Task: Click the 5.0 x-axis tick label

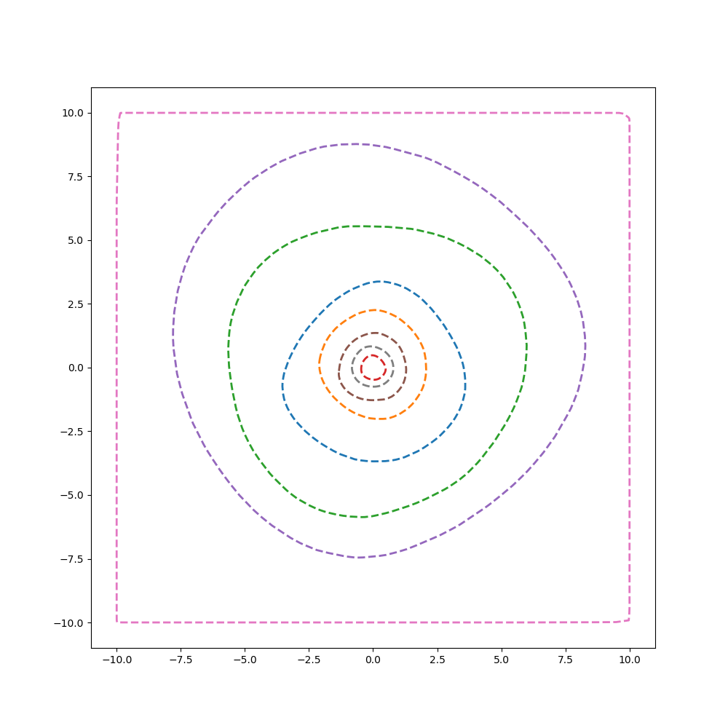Action: pos(502,660)
